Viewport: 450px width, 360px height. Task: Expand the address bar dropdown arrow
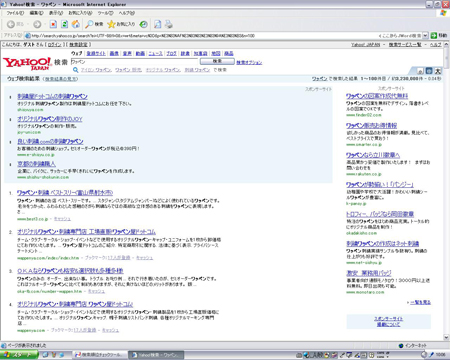426,35
